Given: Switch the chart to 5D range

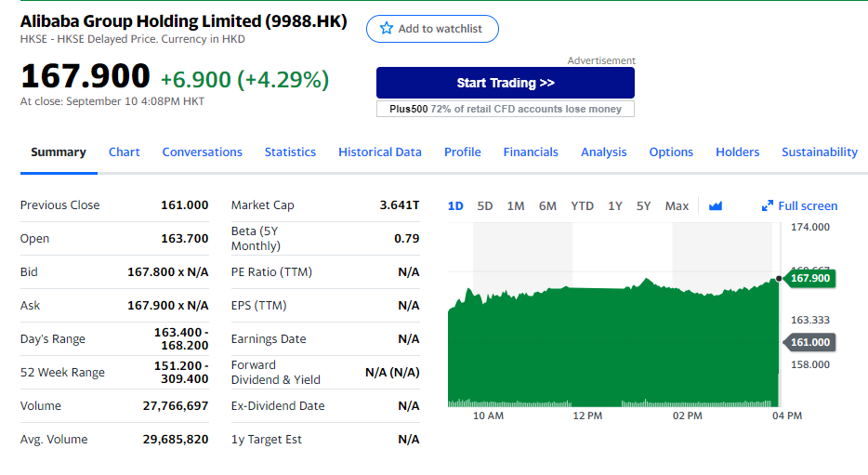Looking at the screenshot, I should click(x=485, y=206).
